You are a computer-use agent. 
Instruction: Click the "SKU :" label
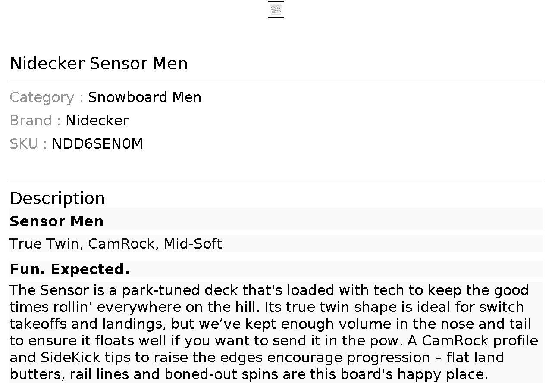pyautogui.click(x=28, y=144)
